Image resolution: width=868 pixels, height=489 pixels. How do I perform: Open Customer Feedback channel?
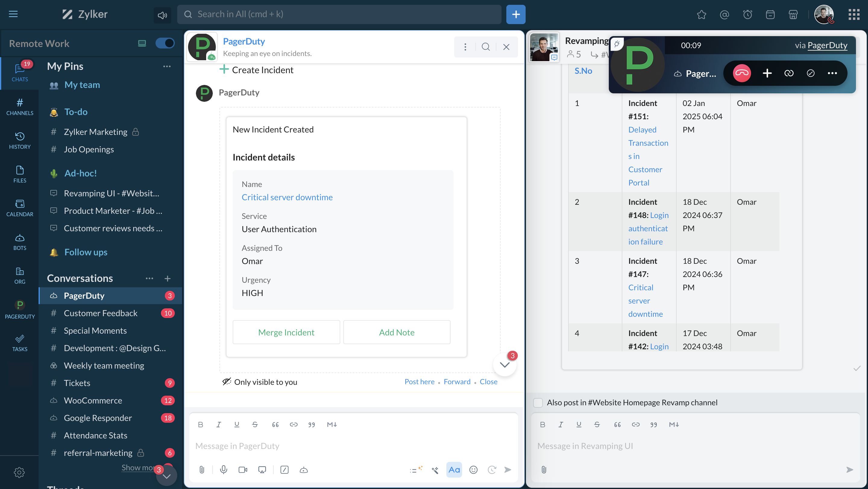click(111, 313)
